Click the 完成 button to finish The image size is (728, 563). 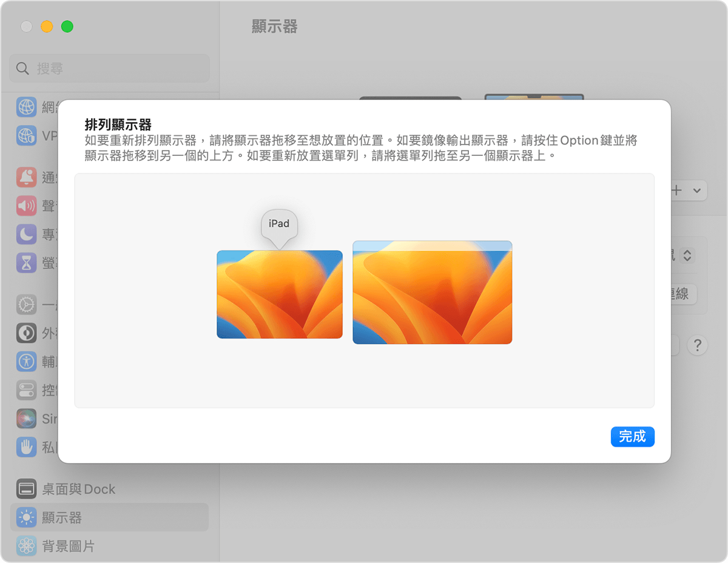point(633,437)
